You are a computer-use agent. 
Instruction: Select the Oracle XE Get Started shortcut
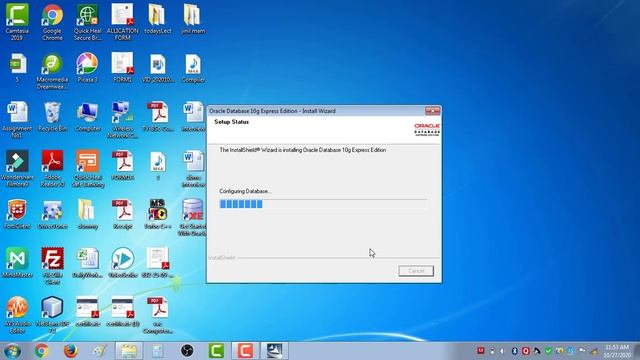(192, 218)
